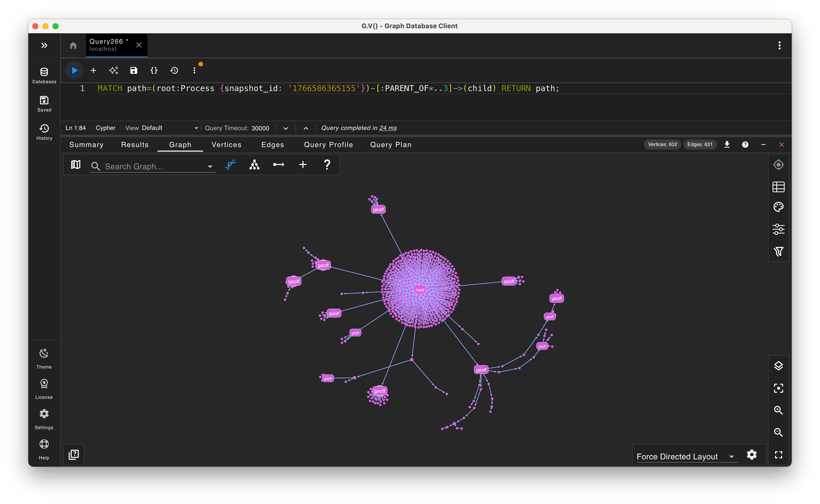Image resolution: width=820 pixels, height=504 pixels.
Task: Toggle node selection mode in graph toolbar
Action: (x=230, y=165)
